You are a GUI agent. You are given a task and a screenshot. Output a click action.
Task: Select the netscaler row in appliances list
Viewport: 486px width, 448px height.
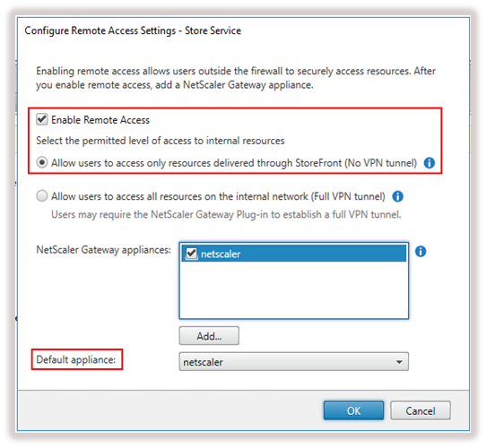294,254
